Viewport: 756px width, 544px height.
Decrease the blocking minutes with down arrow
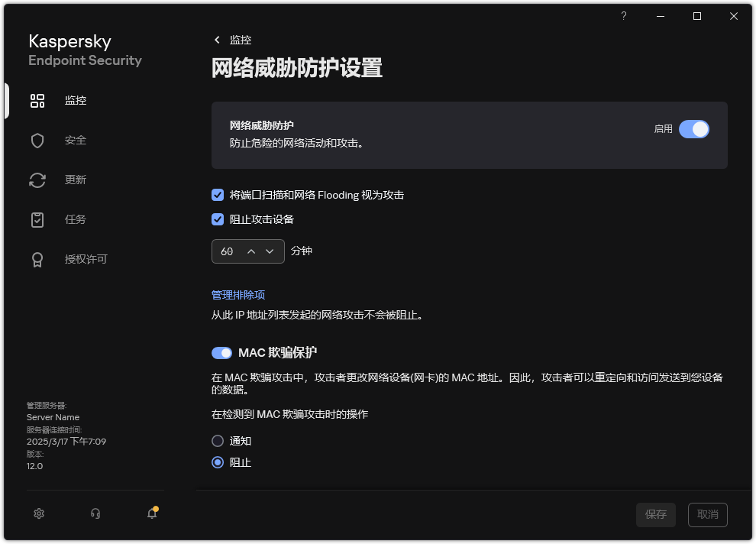coord(270,251)
